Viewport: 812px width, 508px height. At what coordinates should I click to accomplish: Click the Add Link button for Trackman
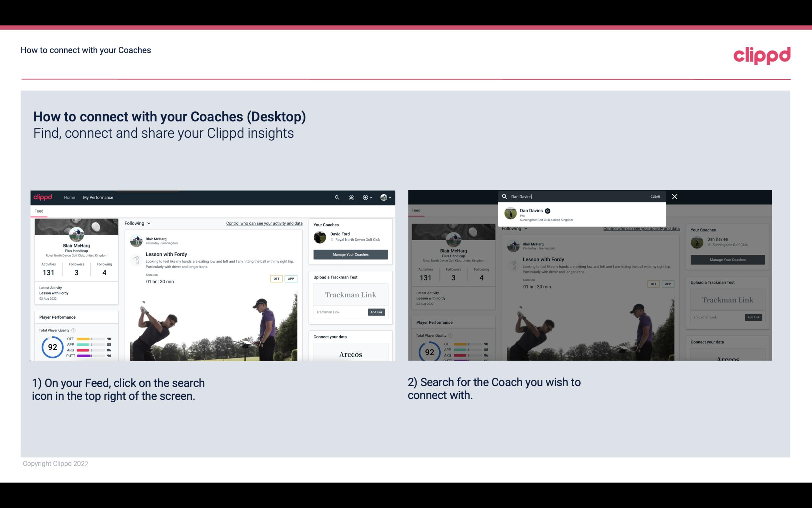pos(377,312)
